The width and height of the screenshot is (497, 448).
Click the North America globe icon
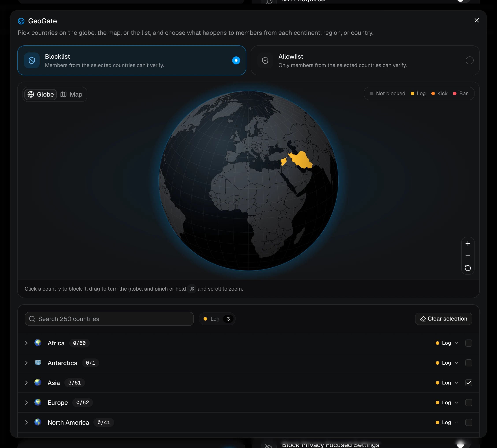38,422
